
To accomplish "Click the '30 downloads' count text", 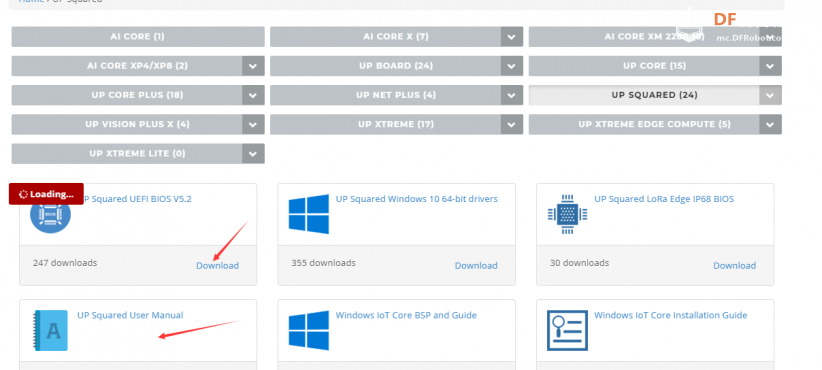I will pos(579,263).
